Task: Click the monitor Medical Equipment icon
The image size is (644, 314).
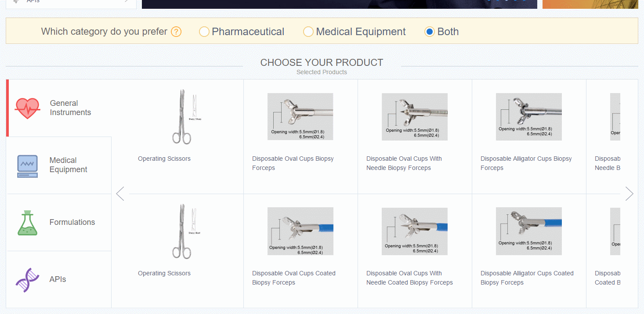Action: (27, 166)
